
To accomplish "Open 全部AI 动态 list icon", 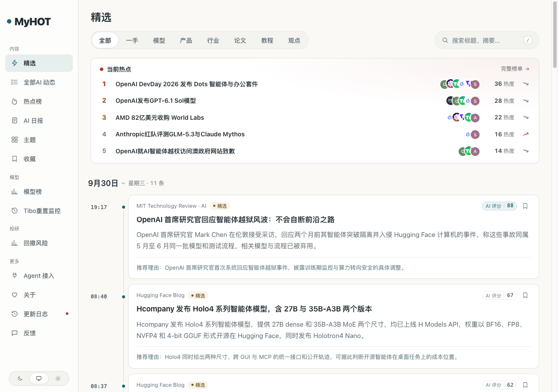I will tap(14, 82).
